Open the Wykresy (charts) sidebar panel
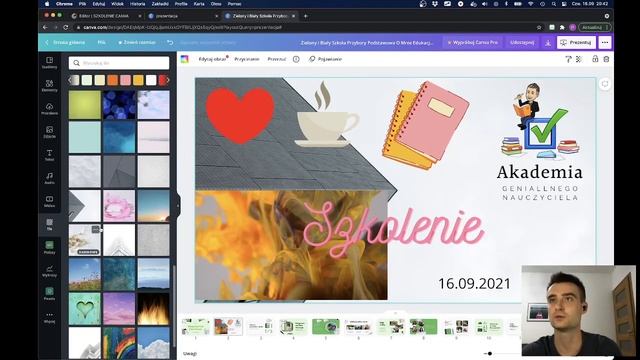The image size is (640, 360). 49,271
